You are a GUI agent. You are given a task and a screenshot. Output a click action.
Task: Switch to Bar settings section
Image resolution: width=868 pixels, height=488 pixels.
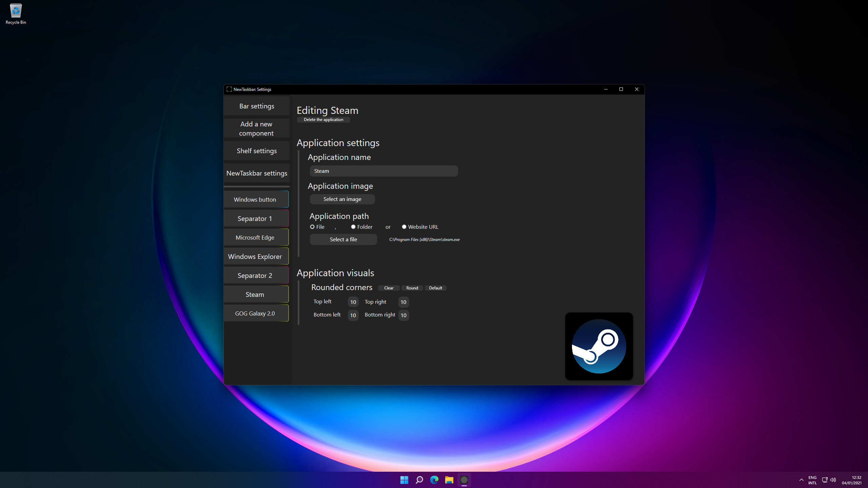[x=256, y=106]
